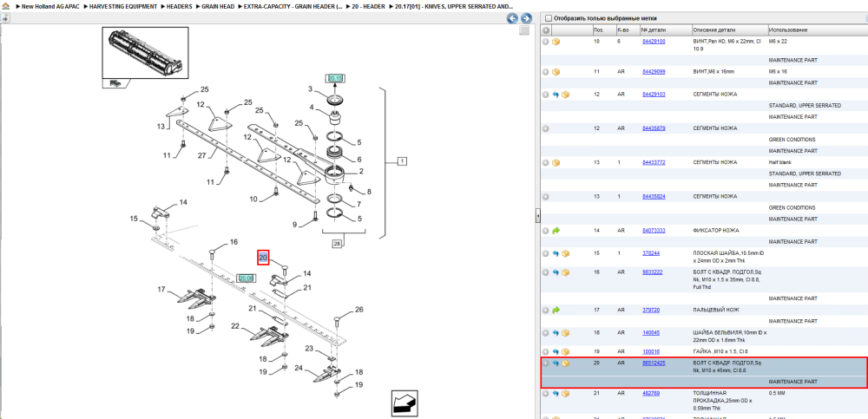Open the 'New Holland AG APAC' breadcrumb

[50, 6]
